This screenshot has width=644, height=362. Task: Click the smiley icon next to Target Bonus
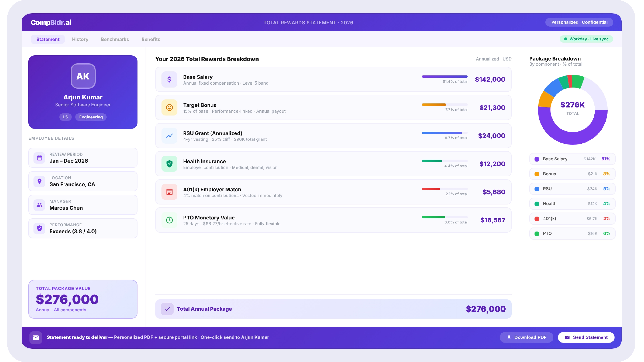[169, 108]
